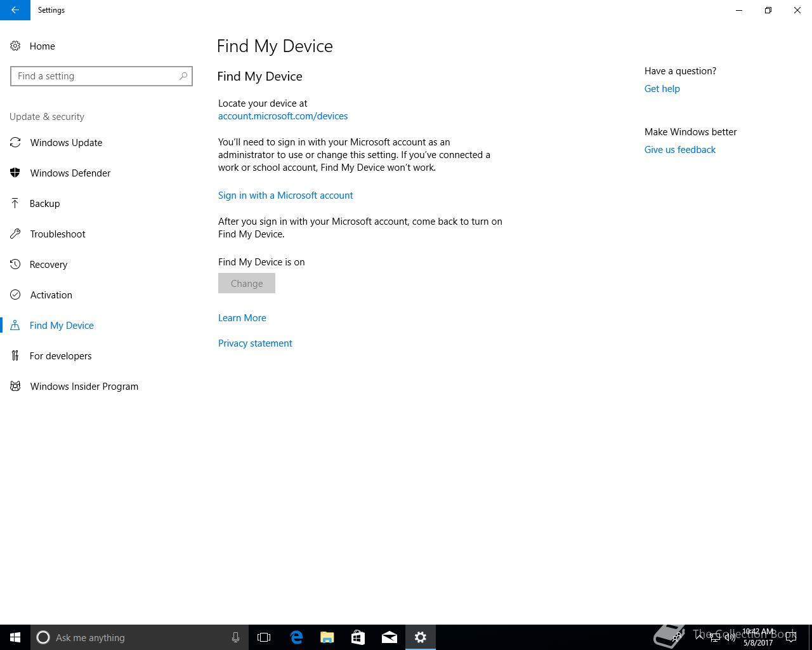The image size is (812, 650).
Task: Open the Windows Start menu
Action: pyautogui.click(x=15, y=637)
